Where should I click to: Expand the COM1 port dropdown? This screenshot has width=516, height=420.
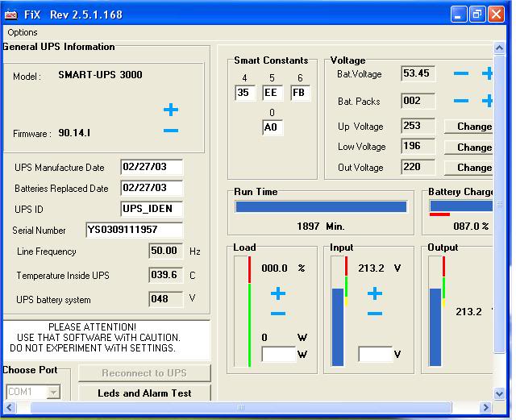(53, 393)
